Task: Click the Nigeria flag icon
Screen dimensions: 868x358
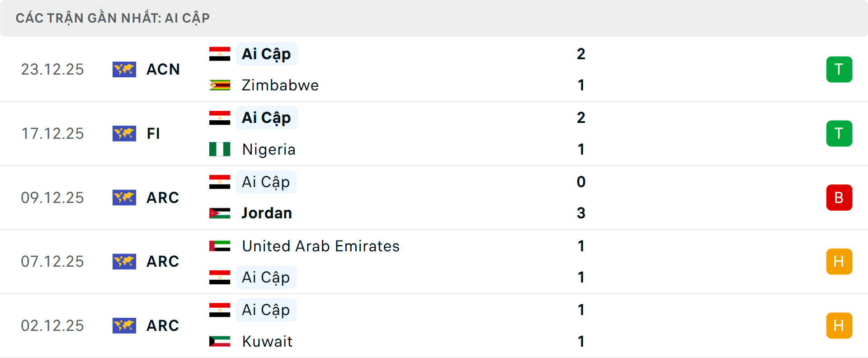Action: pos(220,149)
